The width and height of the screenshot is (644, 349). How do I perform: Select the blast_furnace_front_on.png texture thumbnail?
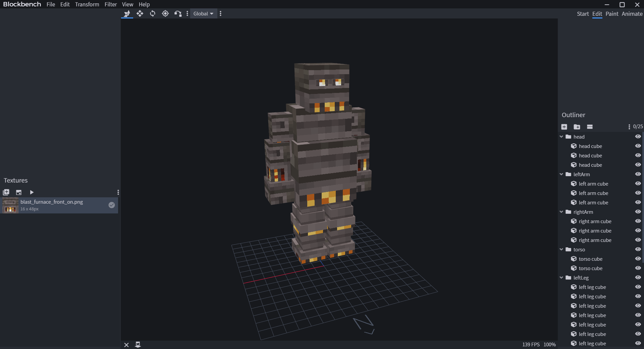[10, 205]
